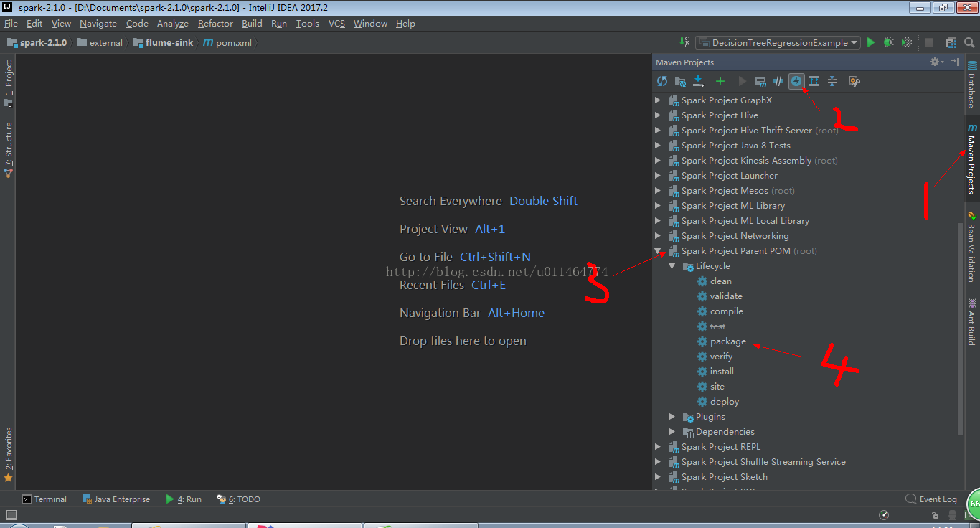Toggle Maven Offline Mode icon

coord(778,82)
